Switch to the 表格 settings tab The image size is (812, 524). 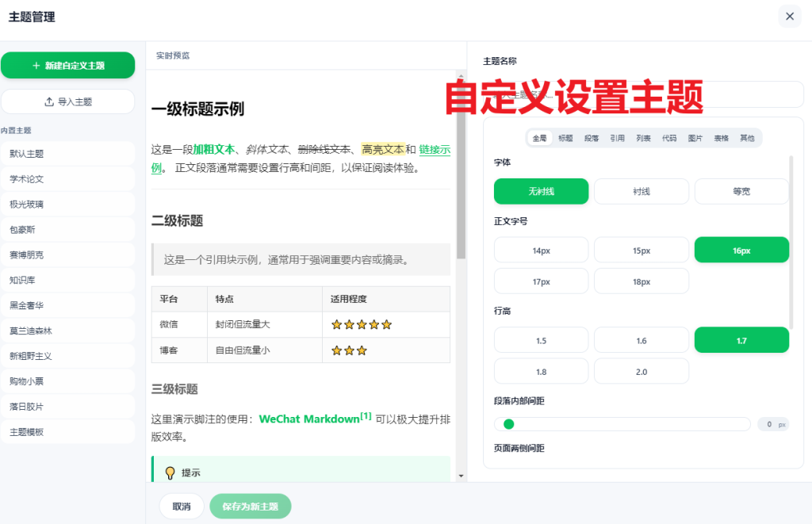(x=722, y=137)
